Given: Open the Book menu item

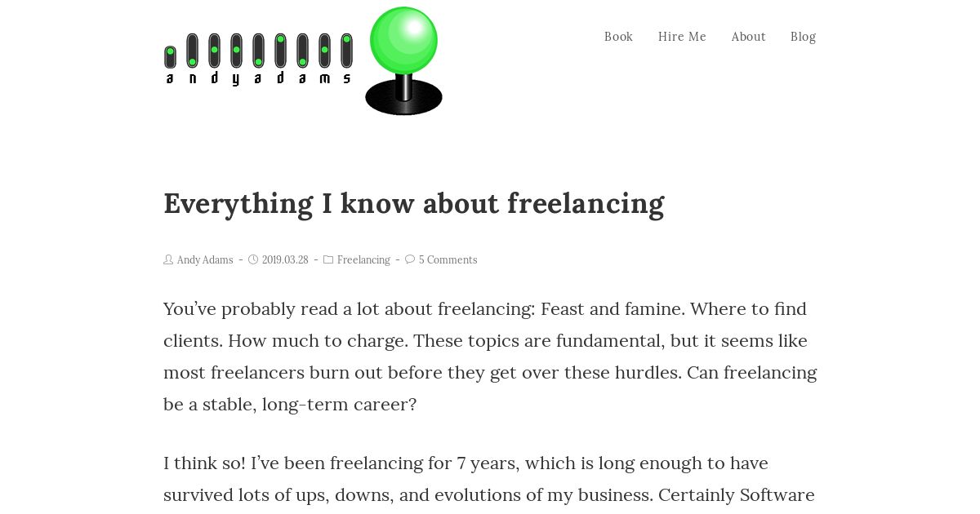Looking at the screenshot, I should click(618, 37).
